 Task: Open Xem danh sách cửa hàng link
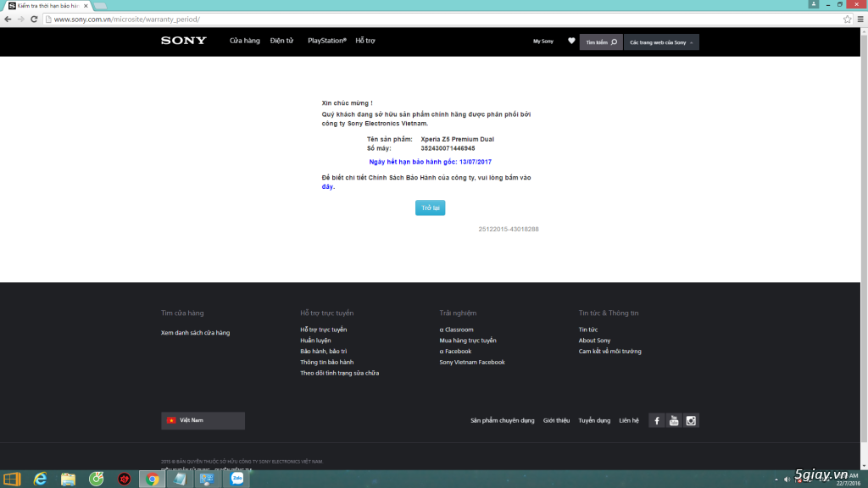point(196,333)
